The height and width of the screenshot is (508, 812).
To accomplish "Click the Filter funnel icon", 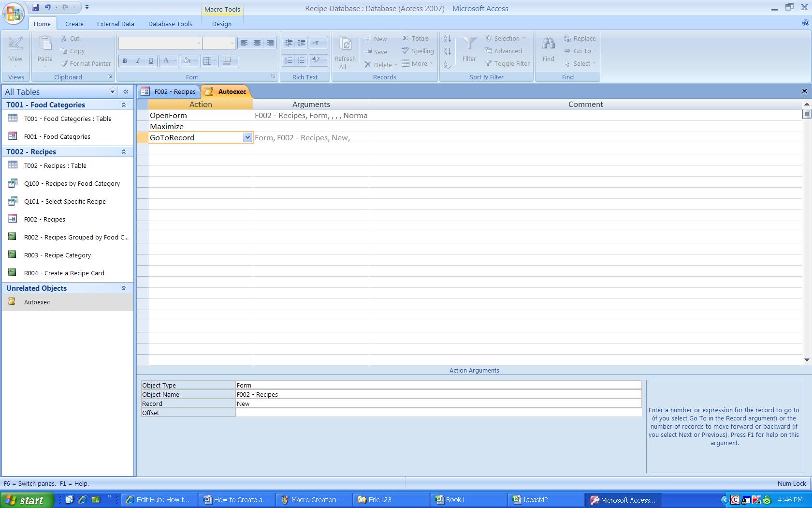I will pos(469,44).
